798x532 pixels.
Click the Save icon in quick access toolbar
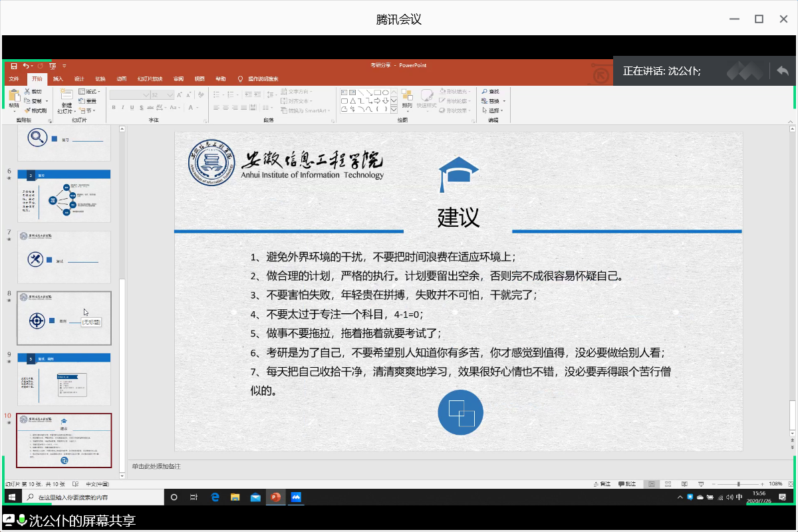click(x=14, y=66)
